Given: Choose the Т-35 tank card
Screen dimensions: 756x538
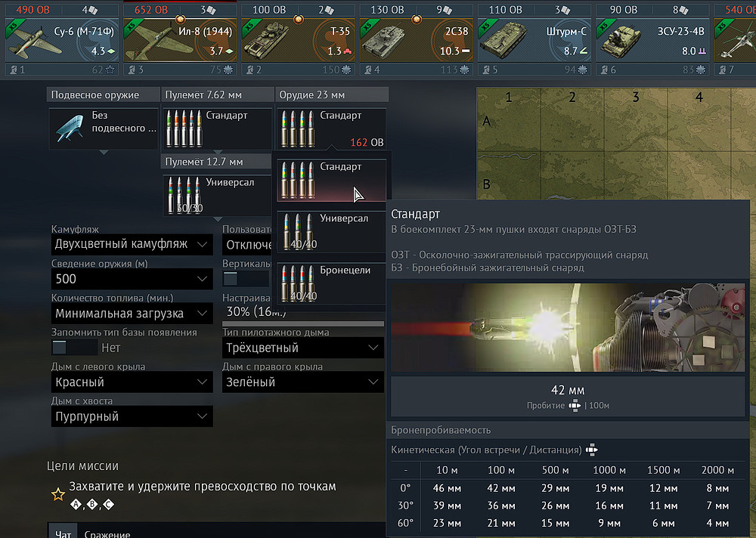Looking at the screenshot, I should point(298,40).
